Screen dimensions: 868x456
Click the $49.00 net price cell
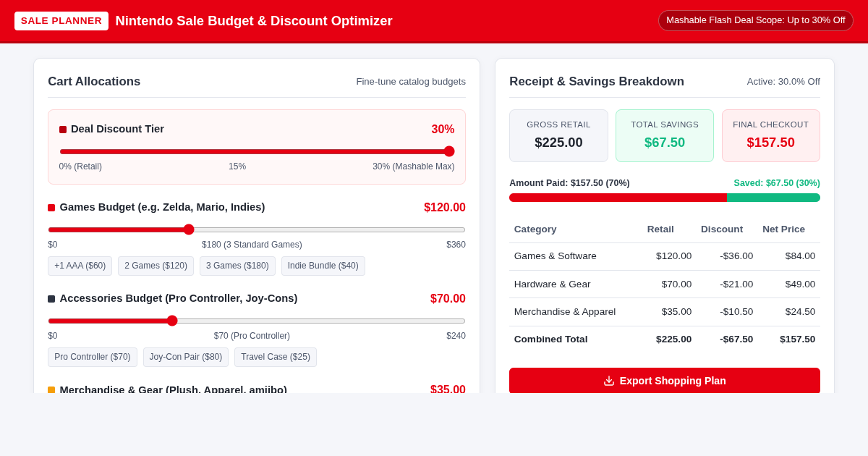point(800,284)
